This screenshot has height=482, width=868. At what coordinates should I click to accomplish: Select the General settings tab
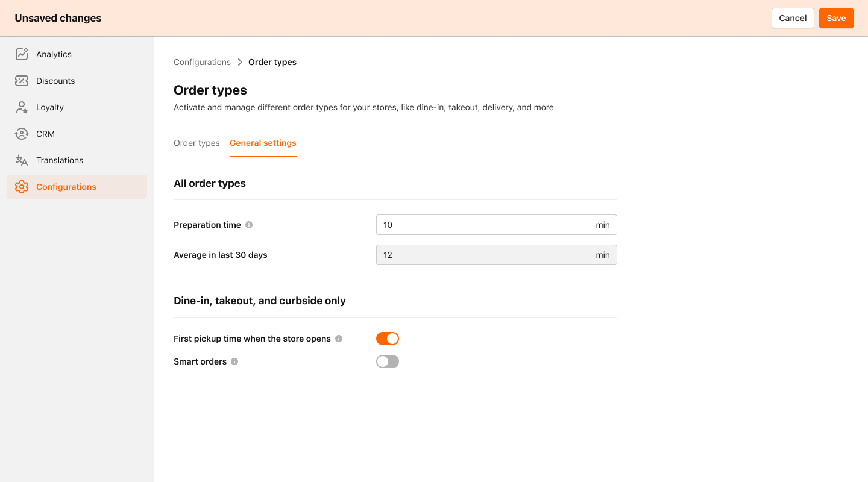[x=263, y=143]
